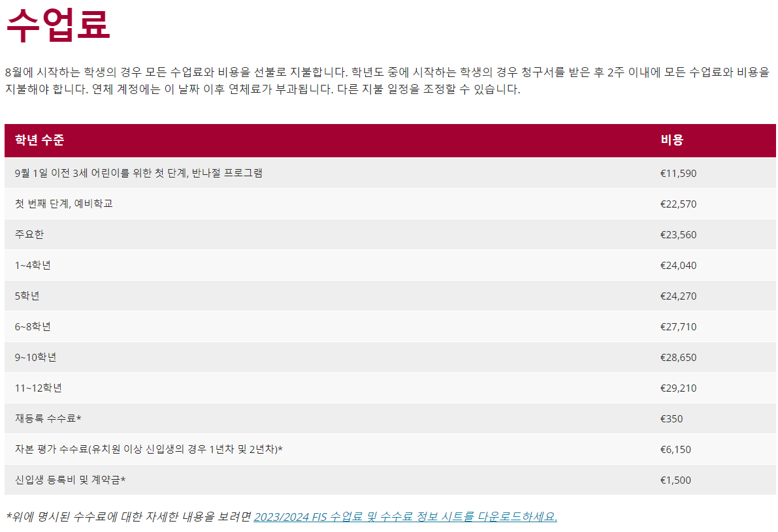The width and height of the screenshot is (778, 532).
Task: Select the price €24,040
Action: click(678, 266)
